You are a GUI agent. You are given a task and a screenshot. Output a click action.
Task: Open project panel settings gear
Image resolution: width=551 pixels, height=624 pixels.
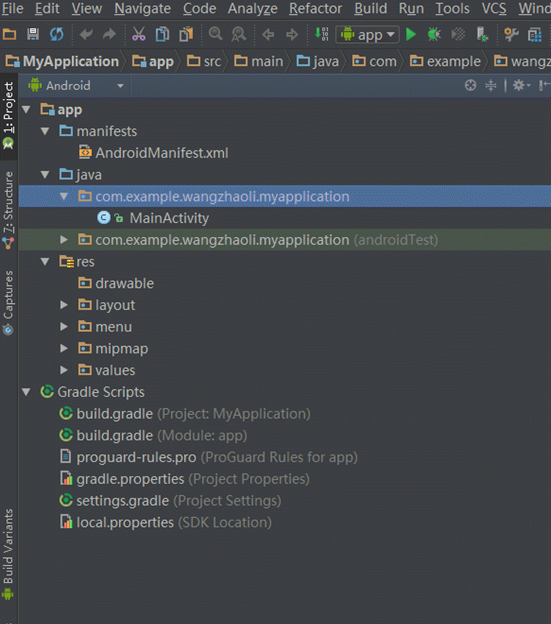pyautogui.click(x=521, y=85)
